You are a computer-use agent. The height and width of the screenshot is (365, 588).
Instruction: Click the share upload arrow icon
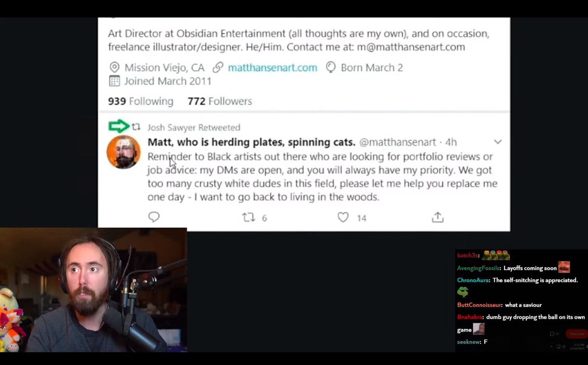(x=438, y=217)
